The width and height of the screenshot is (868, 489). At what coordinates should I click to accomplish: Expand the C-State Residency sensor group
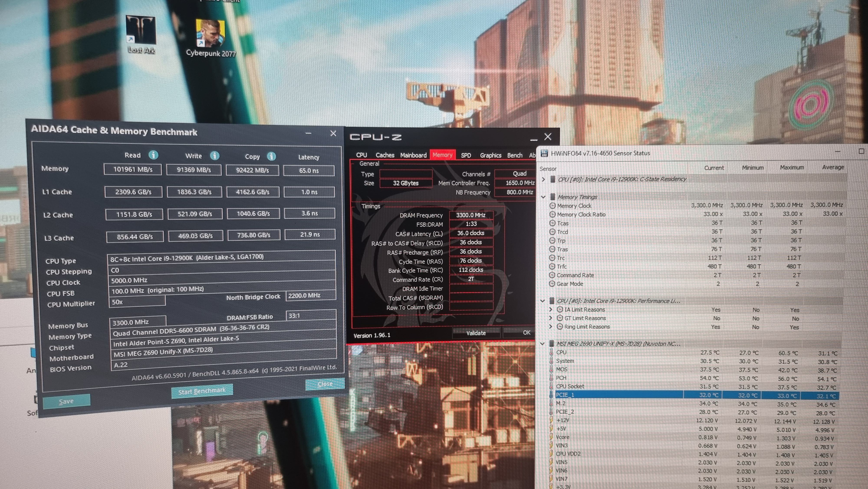(x=543, y=179)
